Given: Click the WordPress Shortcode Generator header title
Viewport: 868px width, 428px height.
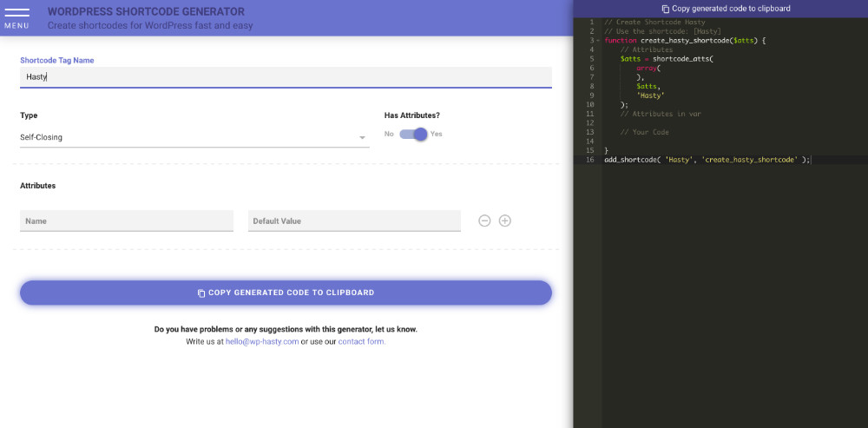Looking at the screenshot, I should click(146, 12).
